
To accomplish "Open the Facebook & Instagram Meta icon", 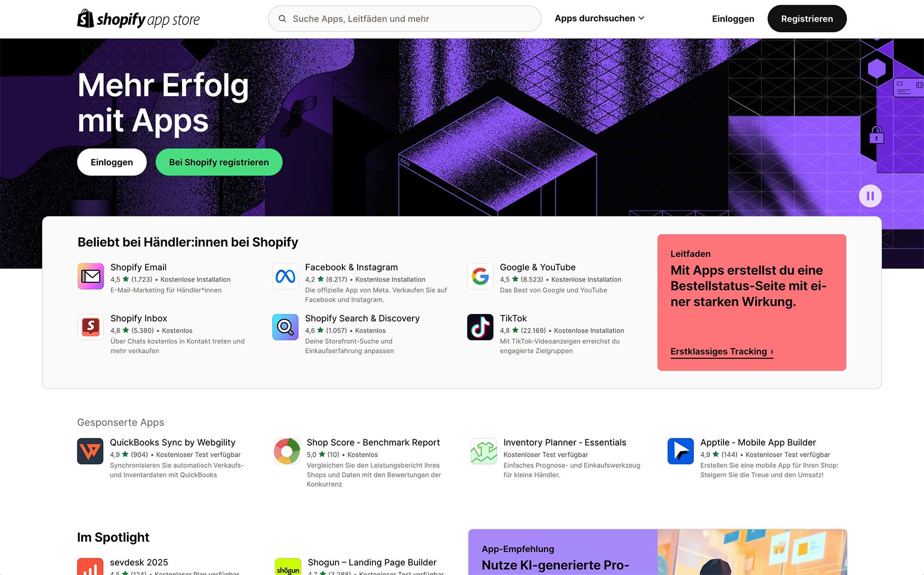I will pyautogui.click(x=286, y=276).
